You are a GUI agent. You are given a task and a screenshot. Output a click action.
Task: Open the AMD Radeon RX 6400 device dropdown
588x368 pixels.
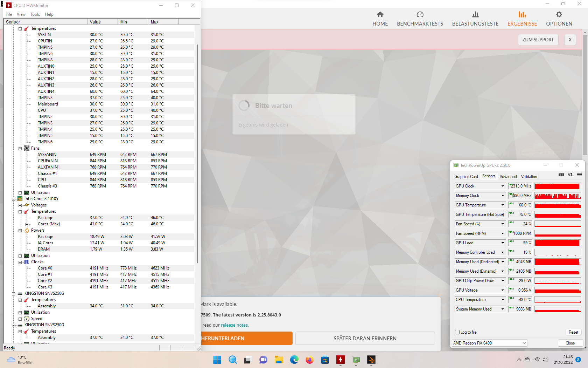(524, 343)
